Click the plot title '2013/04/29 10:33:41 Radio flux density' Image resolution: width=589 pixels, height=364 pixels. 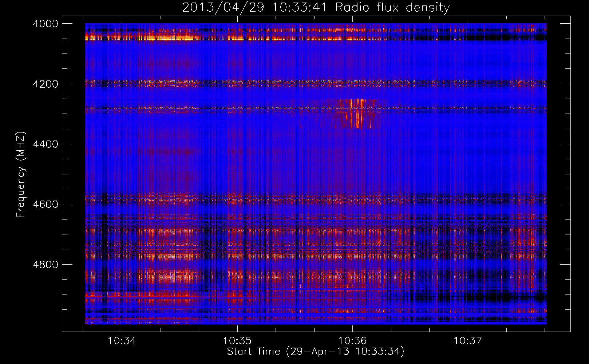[316, 7]
